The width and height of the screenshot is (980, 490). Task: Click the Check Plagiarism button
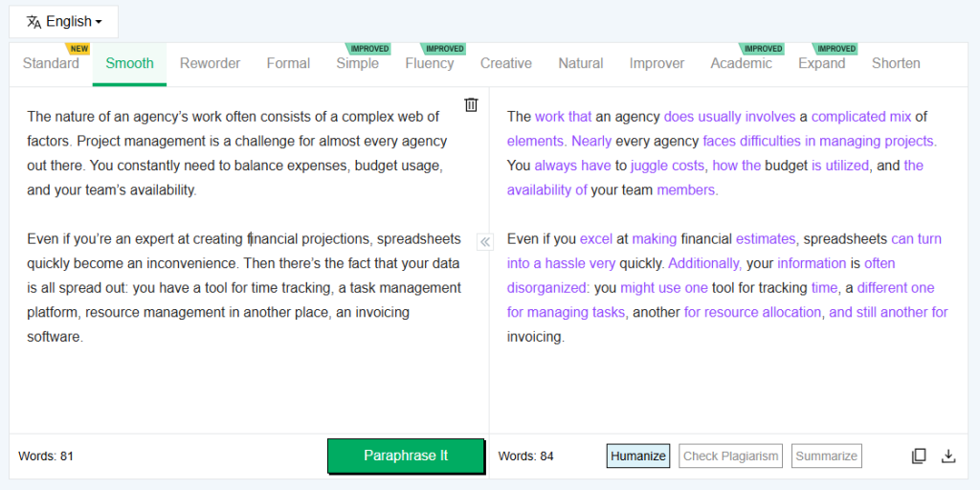[x=731, y=456]
